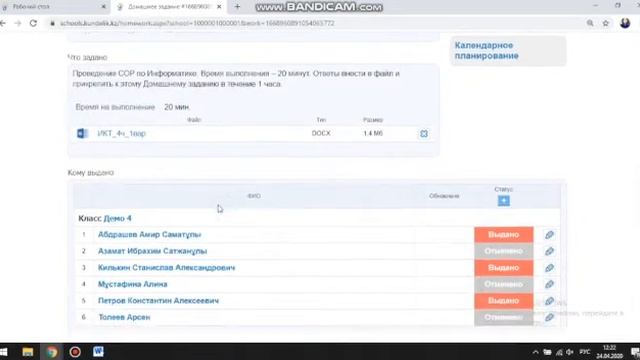Screen dimensions: 640x360
Task: Click Отменено status for Мұстафина Алина
Action: point(504,284)
